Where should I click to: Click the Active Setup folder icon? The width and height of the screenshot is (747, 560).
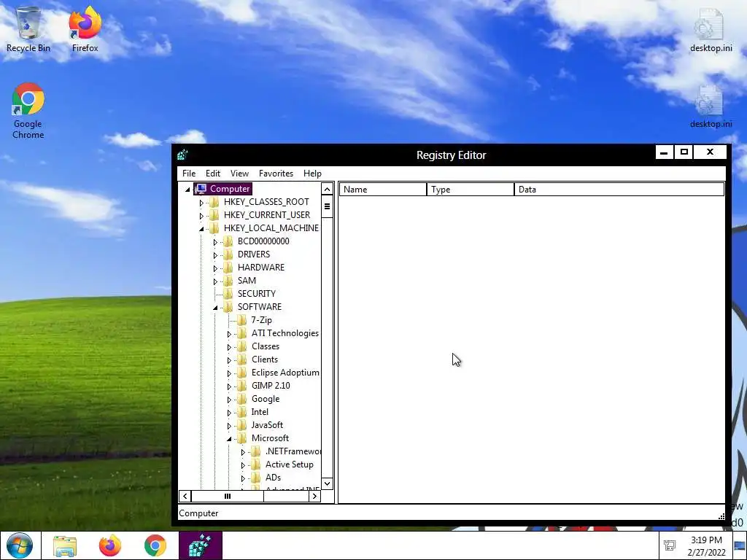256,464
